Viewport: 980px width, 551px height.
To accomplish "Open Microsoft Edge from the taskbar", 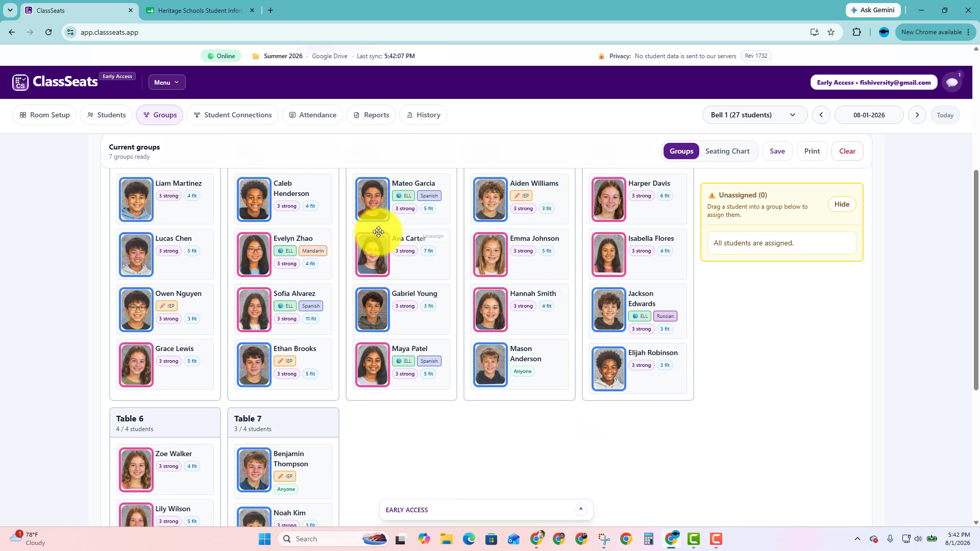I will pyautogui.click(x=469, y=539).
